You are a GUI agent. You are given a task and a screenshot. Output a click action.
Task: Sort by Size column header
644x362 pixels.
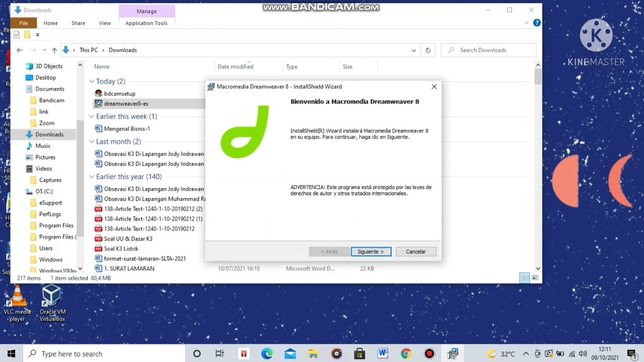[x=348, y=66]
